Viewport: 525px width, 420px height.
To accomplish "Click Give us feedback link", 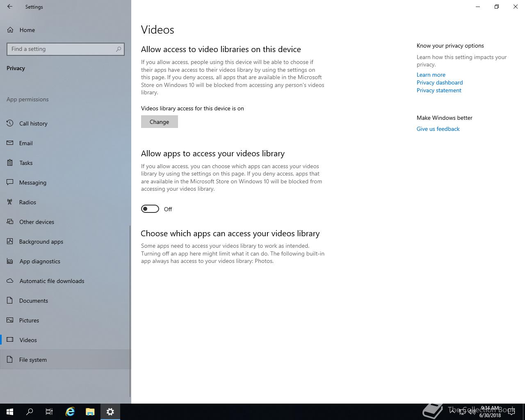I will coord(438,129).
